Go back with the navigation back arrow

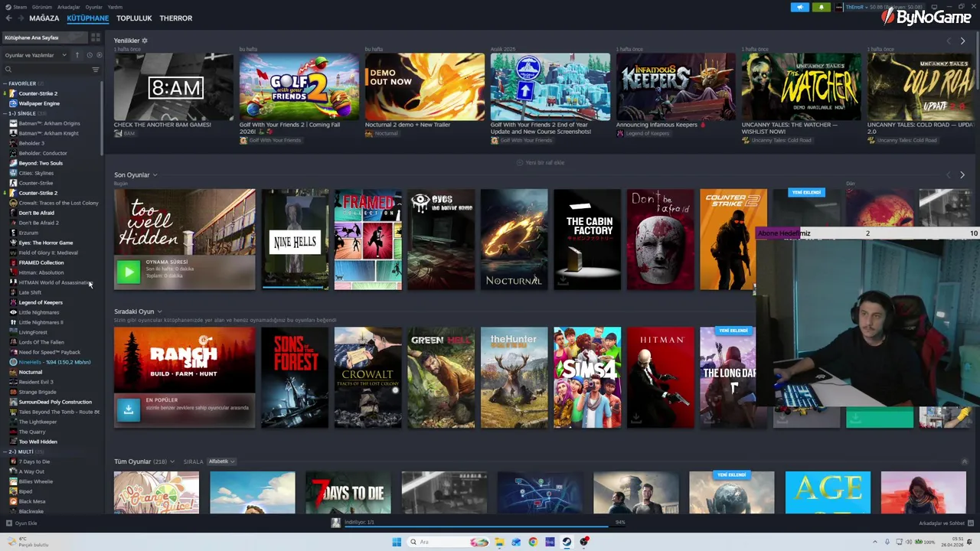[x=8, y=18]
